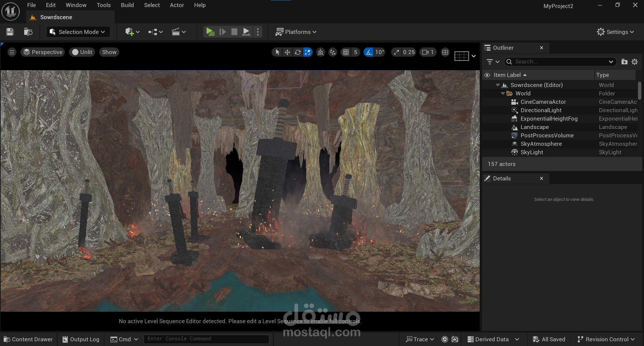Open the Select menu
This screenshot has width=644, height=346.
click(152, 5)
